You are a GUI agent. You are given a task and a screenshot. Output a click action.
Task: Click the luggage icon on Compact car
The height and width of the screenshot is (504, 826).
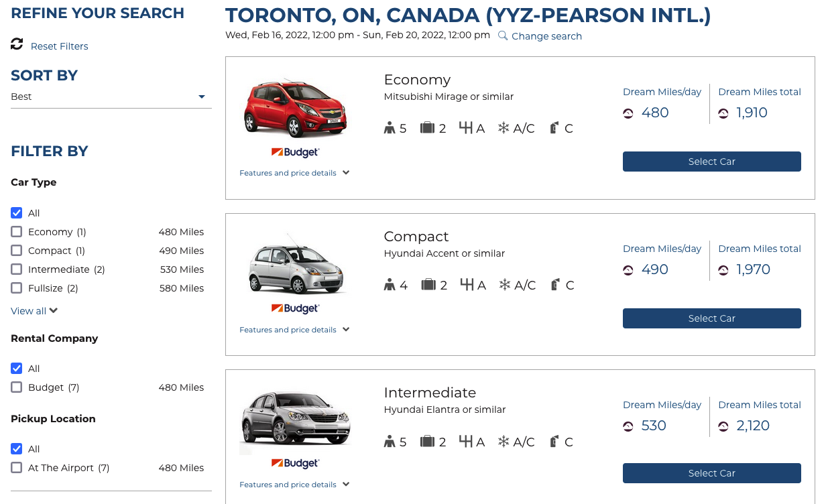coord(428,285)
